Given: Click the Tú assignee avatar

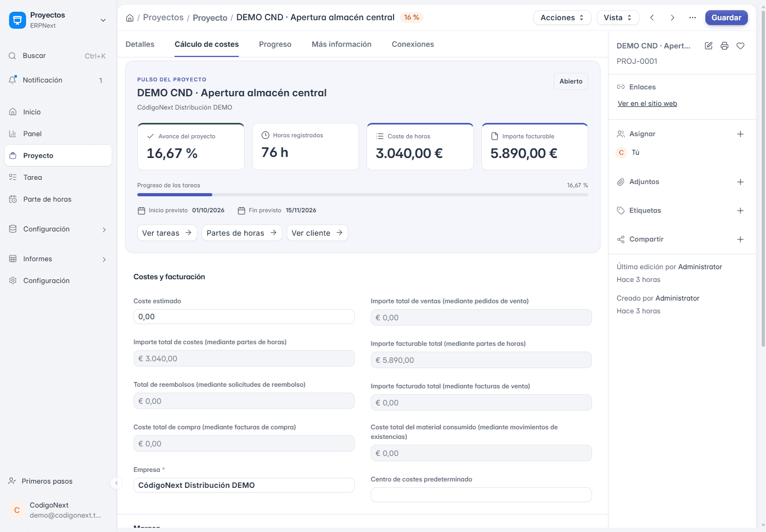Looking at the screenshot, I should (621, 153).
